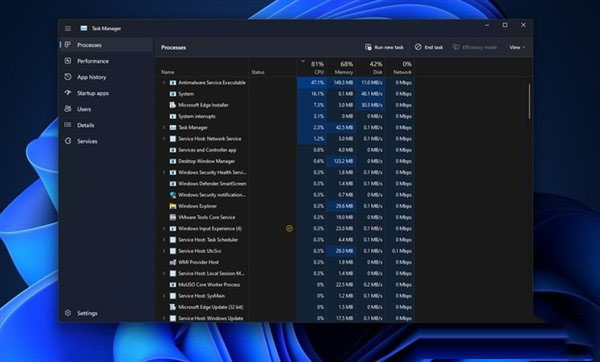
Task: Expand Service Host: UtcSvc
Action: click(164, 251)
